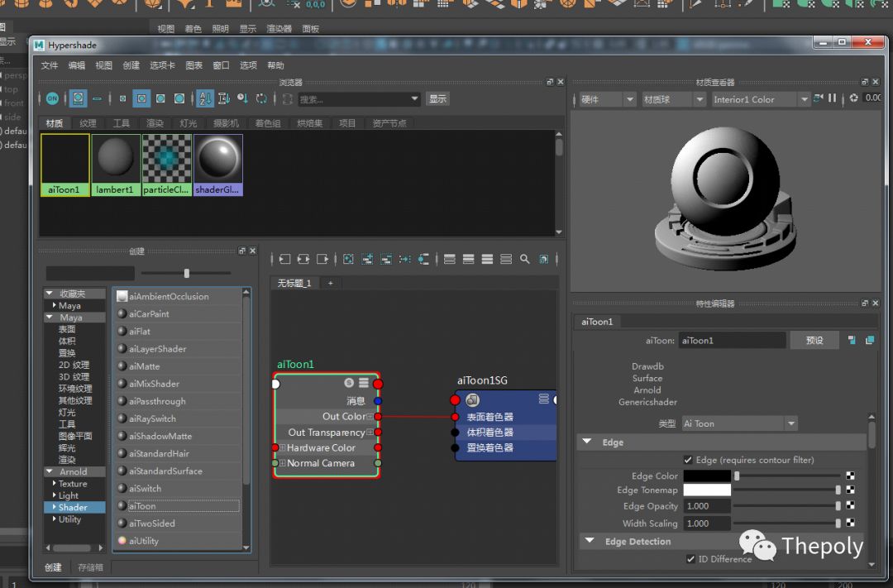Click the A-Z sort by name icon
Image resolution: width=893 pixels, height=588 pixels.
[205, 98]
